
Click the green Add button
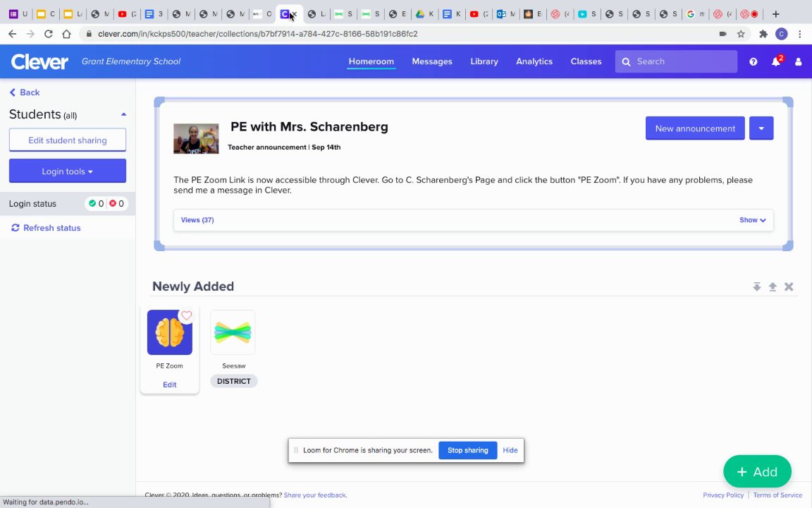coord(757,472)
